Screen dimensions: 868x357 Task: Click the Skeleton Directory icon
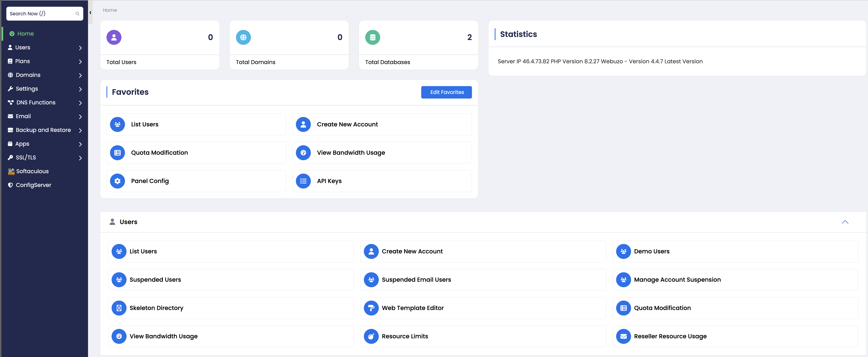click(119, 308)
